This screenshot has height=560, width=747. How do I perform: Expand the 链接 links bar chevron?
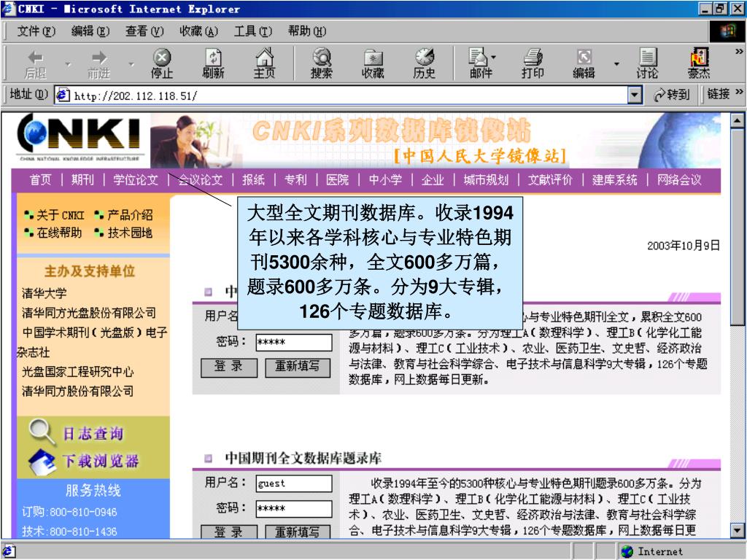coord(739,91)
